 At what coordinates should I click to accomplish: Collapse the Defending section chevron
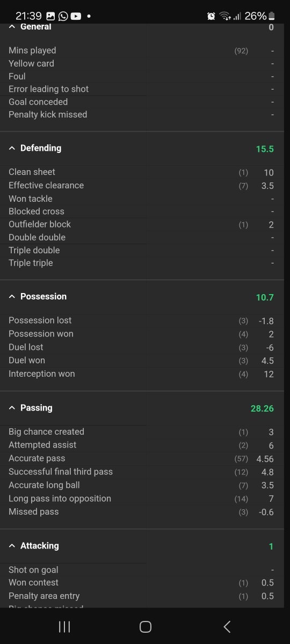pos(12,148)
